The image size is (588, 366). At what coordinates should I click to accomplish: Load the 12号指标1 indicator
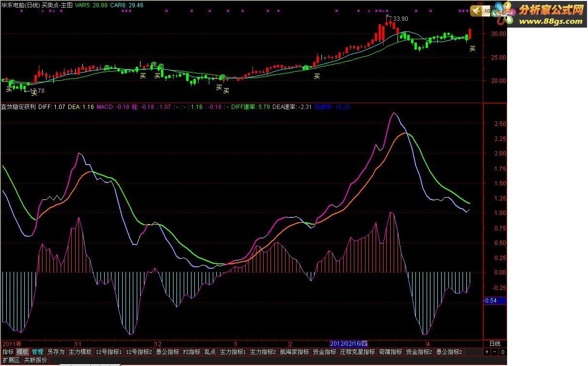point(109,352)
